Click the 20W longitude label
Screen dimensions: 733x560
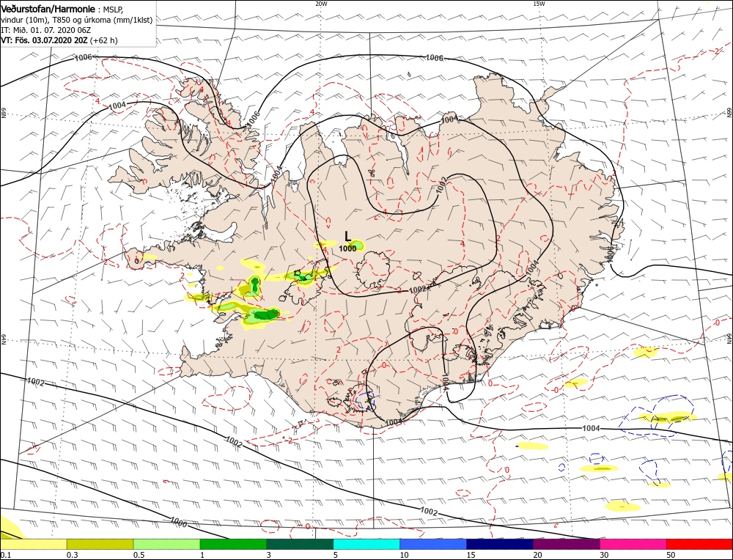(321, 4)
